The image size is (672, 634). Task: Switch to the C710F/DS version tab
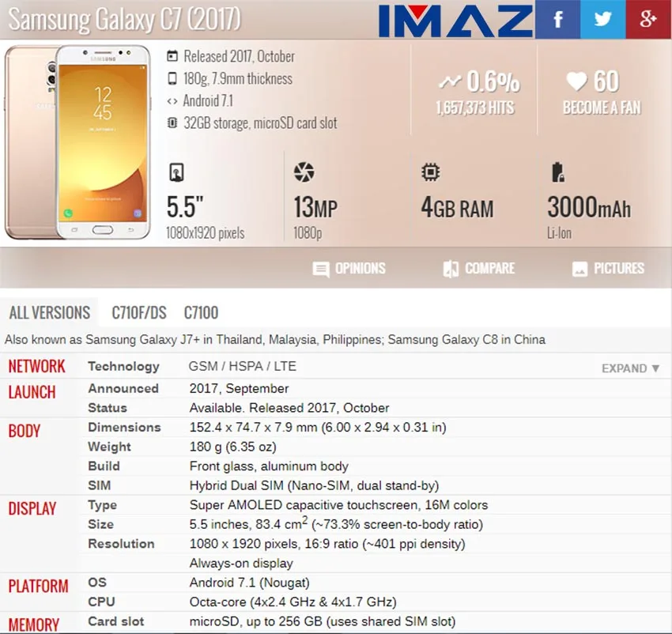point(139,313)
